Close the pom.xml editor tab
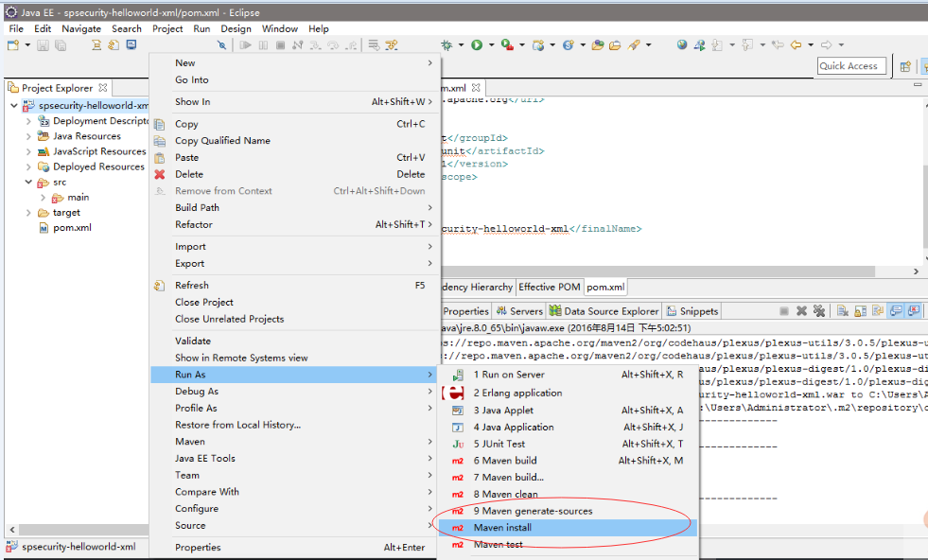The image size is (928, 560). pyautogui.click(x=476, y=88)
